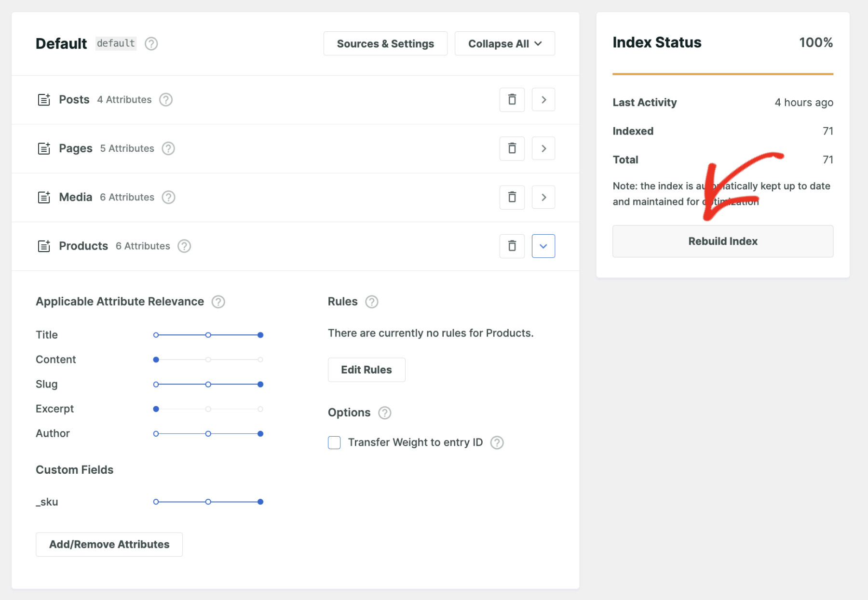Click the Rebuild Index button

[723, 241]
